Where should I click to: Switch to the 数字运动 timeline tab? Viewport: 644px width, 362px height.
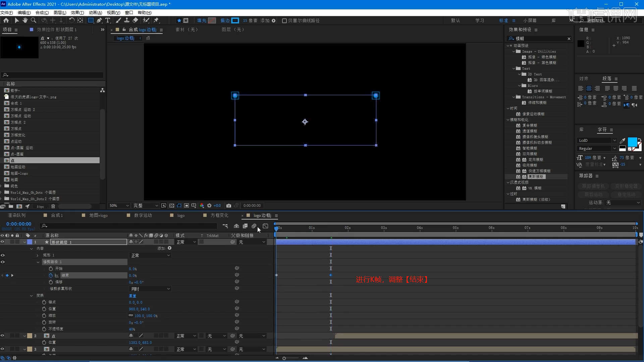point(143,215)
